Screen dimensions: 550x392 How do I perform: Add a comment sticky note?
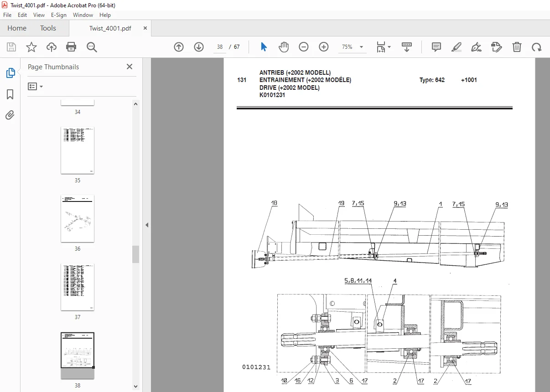(x=436, y=47)
